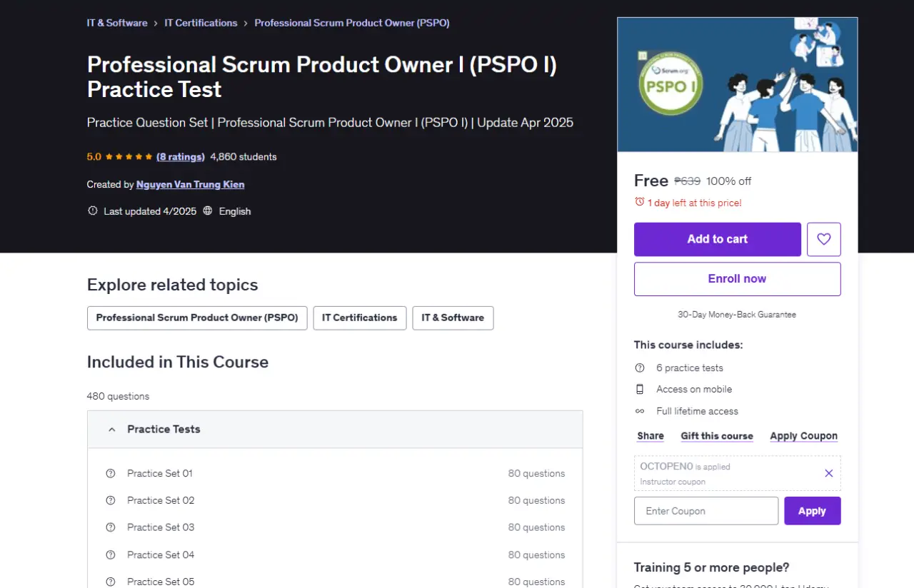This screenshot has height=588, width=914.
Task: Open Practice Set 01
Action: pyautogui.click(x=160, y=473)
